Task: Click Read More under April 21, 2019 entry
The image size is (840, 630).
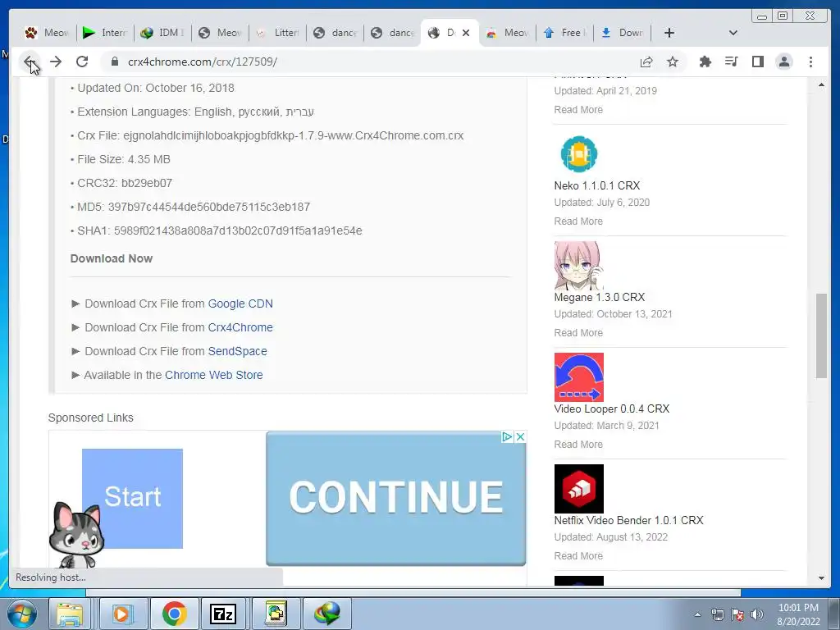Action: click(x=578, y=110)
